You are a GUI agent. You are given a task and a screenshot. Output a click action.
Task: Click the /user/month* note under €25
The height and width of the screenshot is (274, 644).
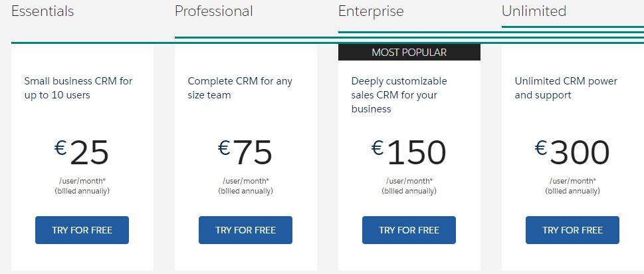pyautogui.click(x=82, y=181)
